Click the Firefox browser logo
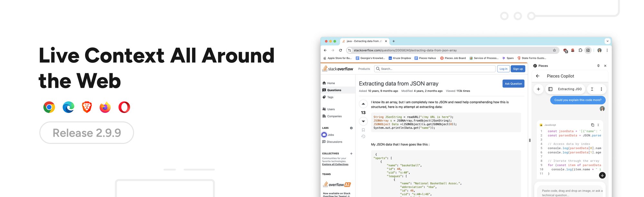The image size is (644, 197). 105,107
